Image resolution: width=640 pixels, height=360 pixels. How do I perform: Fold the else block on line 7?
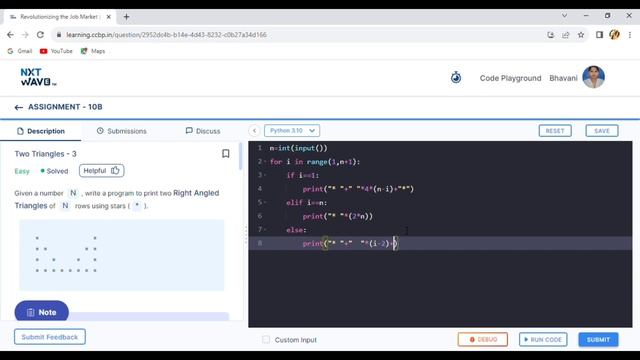265,230
